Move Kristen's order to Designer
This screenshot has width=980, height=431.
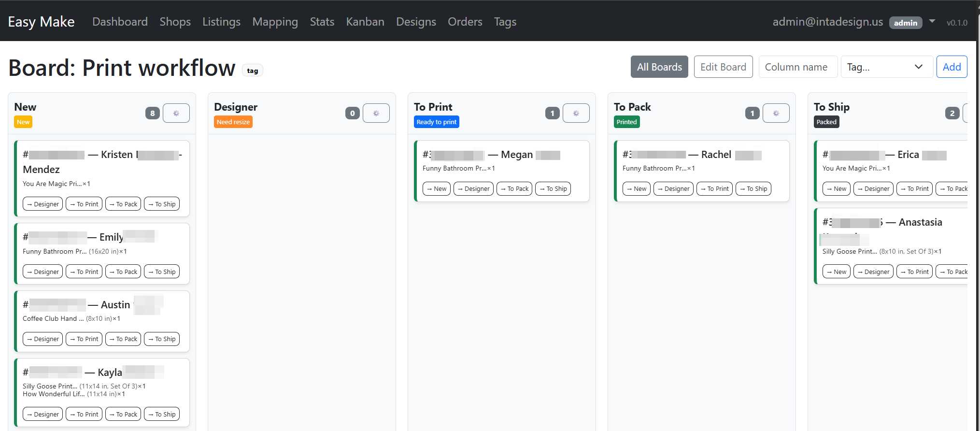click(43, 204)
